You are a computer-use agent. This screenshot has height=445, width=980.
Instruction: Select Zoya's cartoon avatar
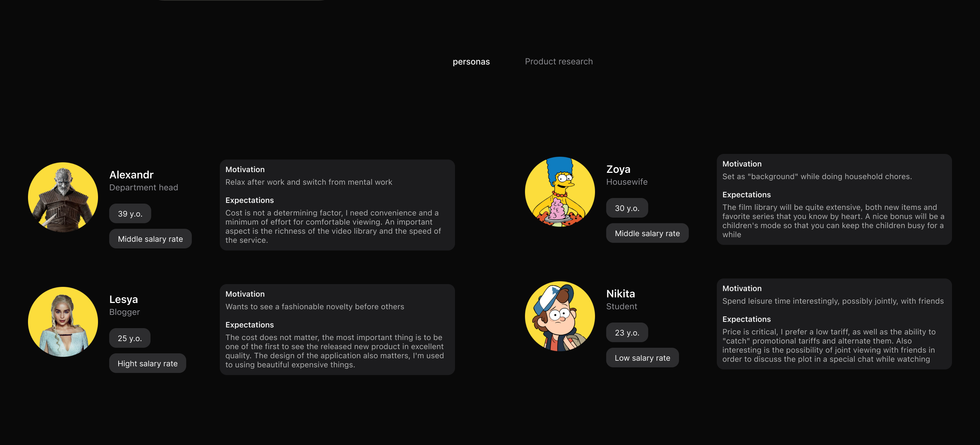560,192
